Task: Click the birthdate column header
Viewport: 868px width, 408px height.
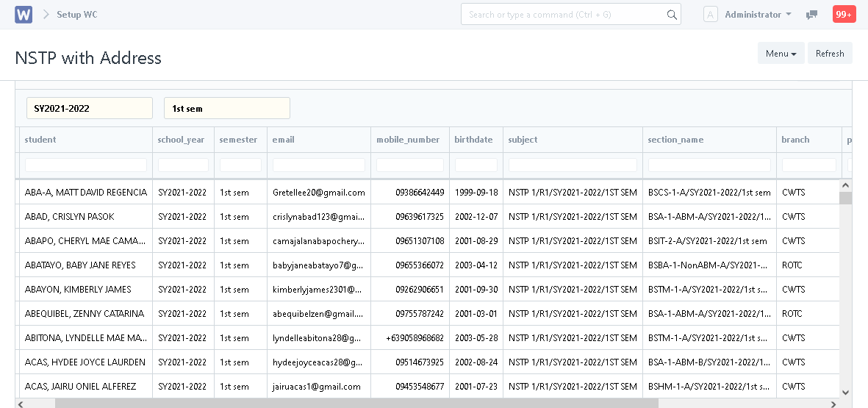Action: (x=476, y=140)
